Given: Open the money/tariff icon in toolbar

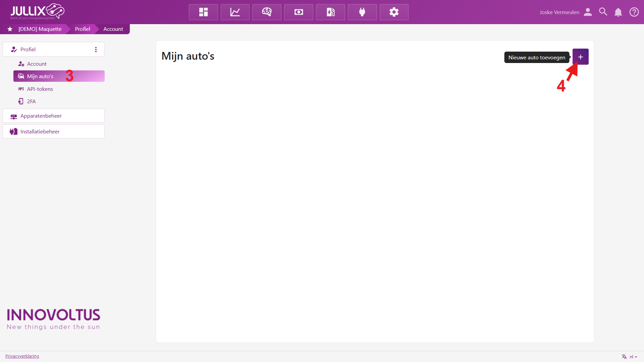Looking at the screenshot, I should pos(299,12).
